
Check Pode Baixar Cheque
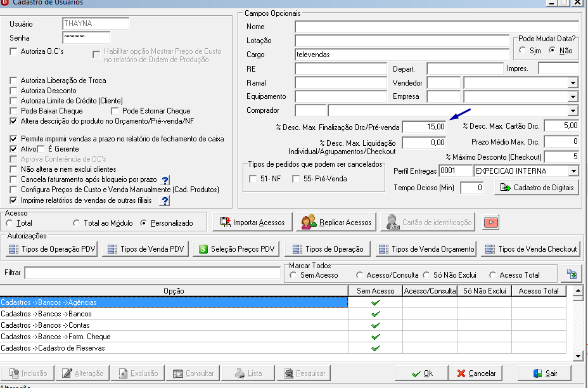[x=13, y=111]
